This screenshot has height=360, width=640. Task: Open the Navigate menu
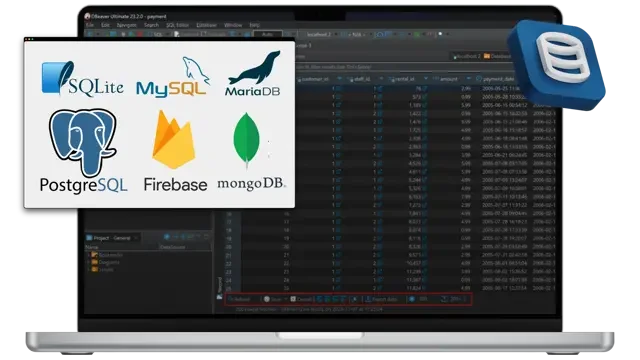[x=127, y=25]
